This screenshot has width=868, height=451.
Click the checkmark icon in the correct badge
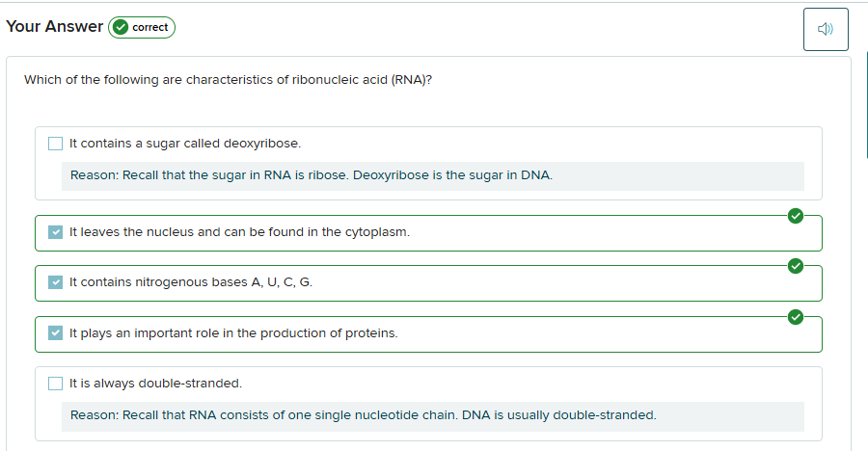click(121, 28)
